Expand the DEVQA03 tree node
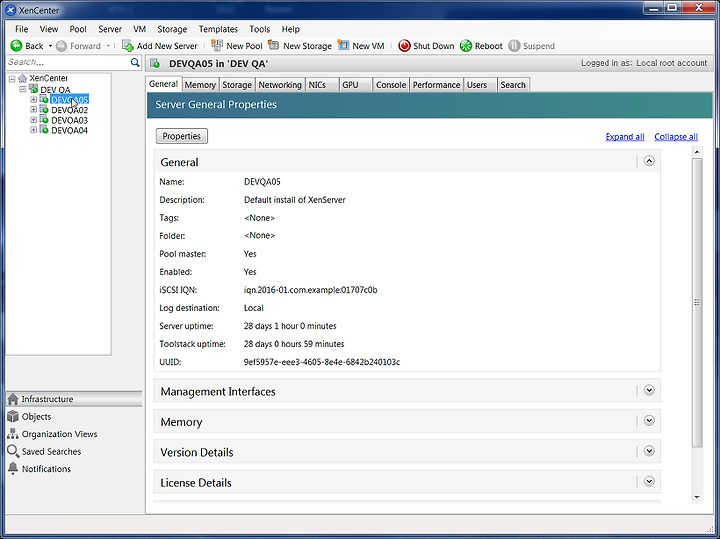 coord(33,119)
